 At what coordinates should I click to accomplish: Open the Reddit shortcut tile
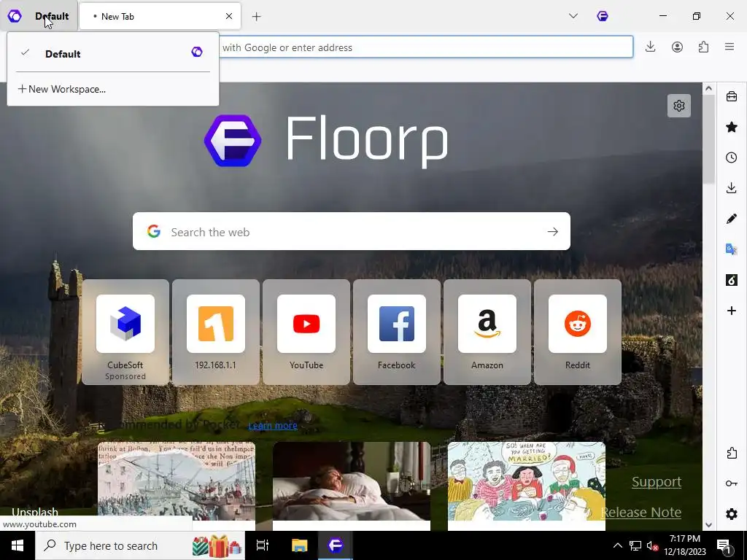click(578, 332)
